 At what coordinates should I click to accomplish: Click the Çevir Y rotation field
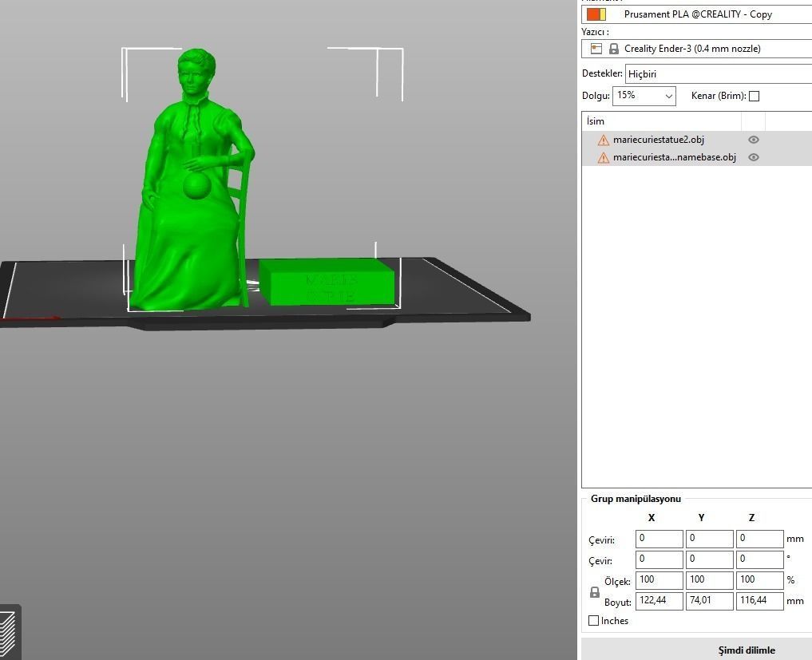pos(710,559)
